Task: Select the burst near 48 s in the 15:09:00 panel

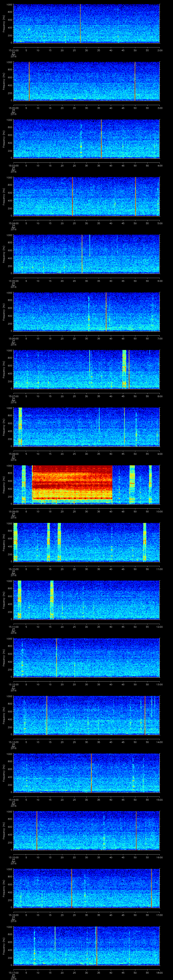Action: coord(132,484)
